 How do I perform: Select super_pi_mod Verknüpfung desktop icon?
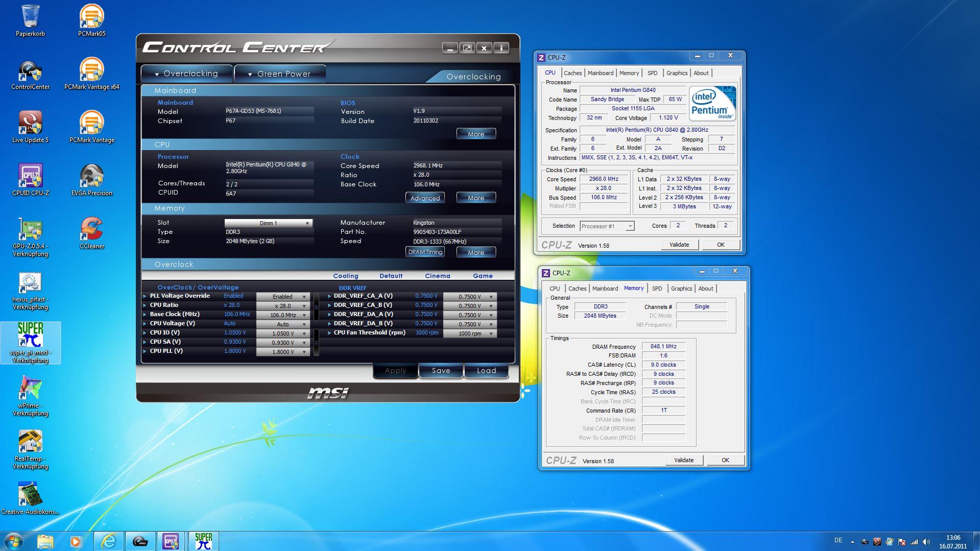(x=30, y=343)
